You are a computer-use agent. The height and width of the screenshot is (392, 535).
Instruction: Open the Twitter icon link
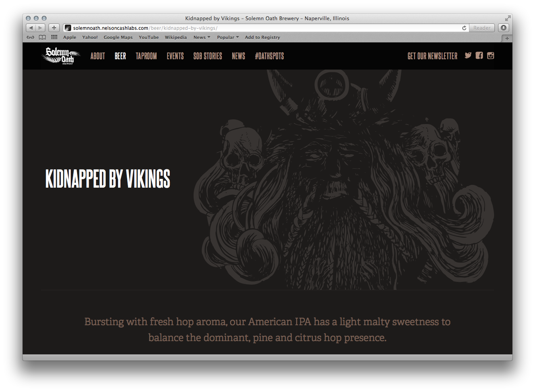click(468, 56)
